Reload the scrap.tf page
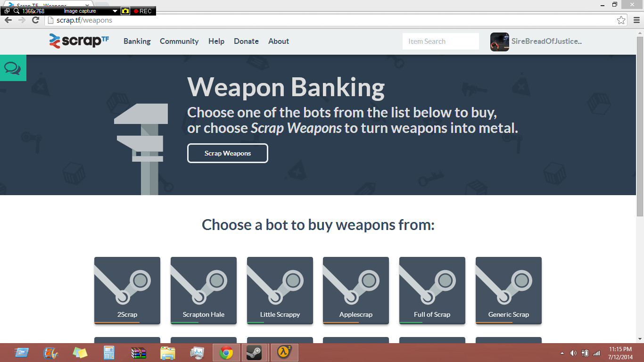644x362 pixels. point(35,20)
